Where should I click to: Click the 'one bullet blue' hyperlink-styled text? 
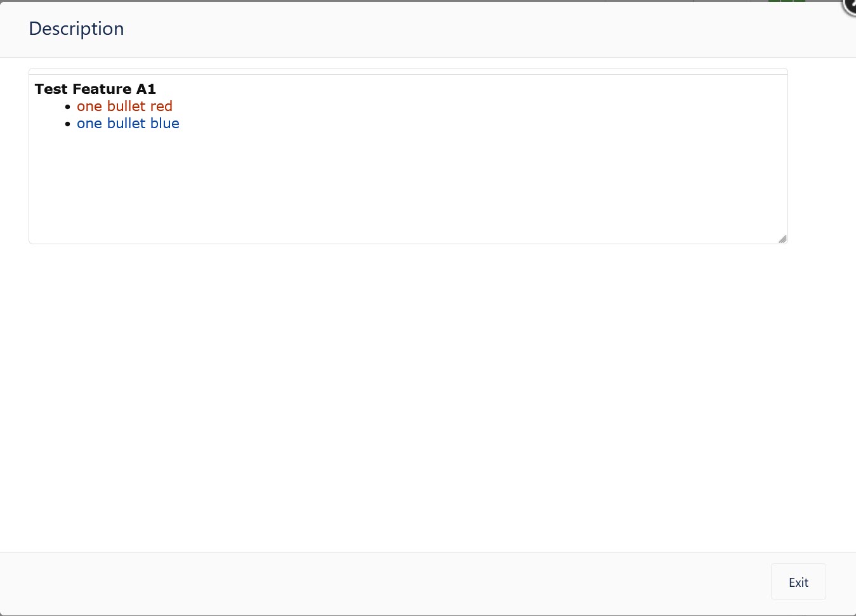pyautogui.click(x=128, y=124)
